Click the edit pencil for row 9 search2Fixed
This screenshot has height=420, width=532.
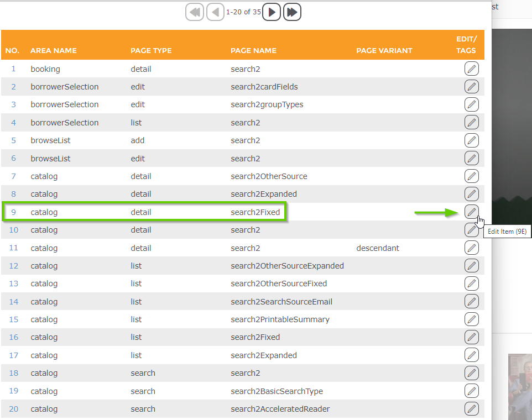tap(471, 212)
